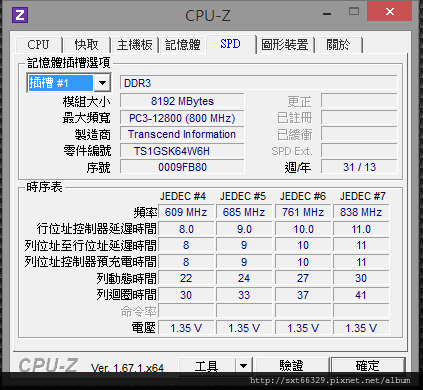This screenshot has width=423, height=390.
Task: Click the 8.0 CAS latency cell
Action: tap(186, 229)
